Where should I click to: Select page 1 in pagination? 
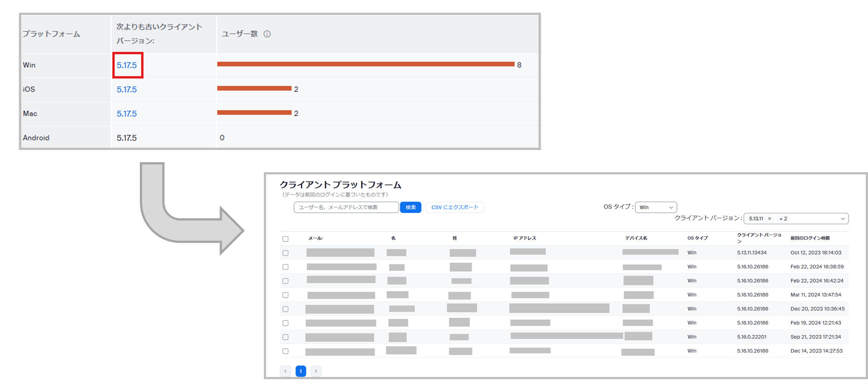(x=301, y=371)
